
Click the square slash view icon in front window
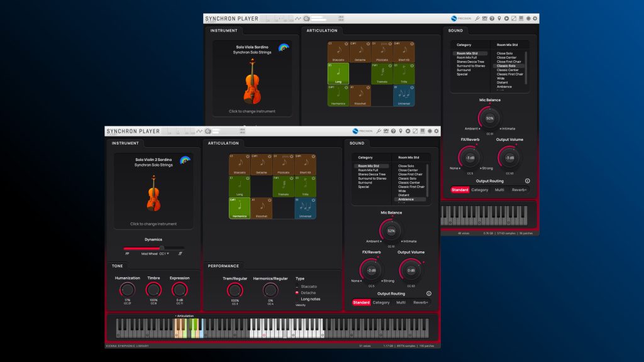tap(415, 131)
